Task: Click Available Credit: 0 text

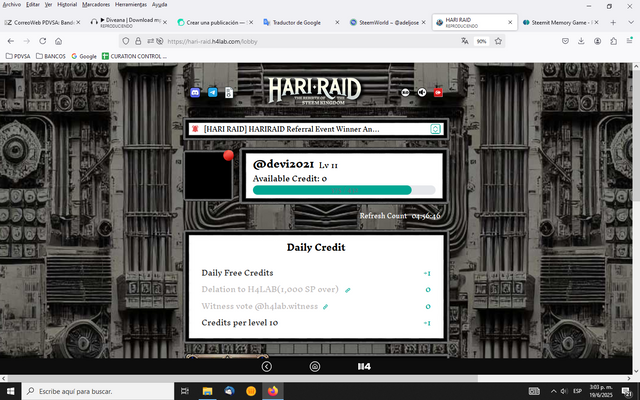Action: tap(290, 179)
